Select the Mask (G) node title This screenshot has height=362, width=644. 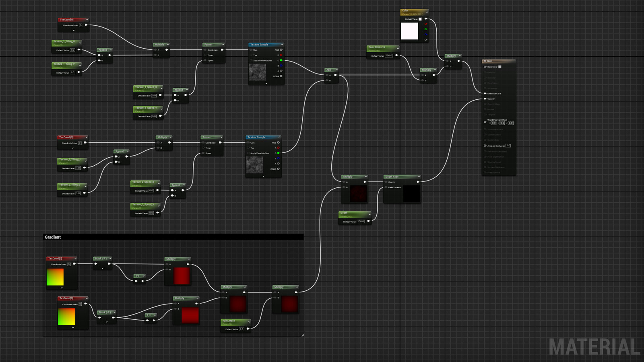105,312
